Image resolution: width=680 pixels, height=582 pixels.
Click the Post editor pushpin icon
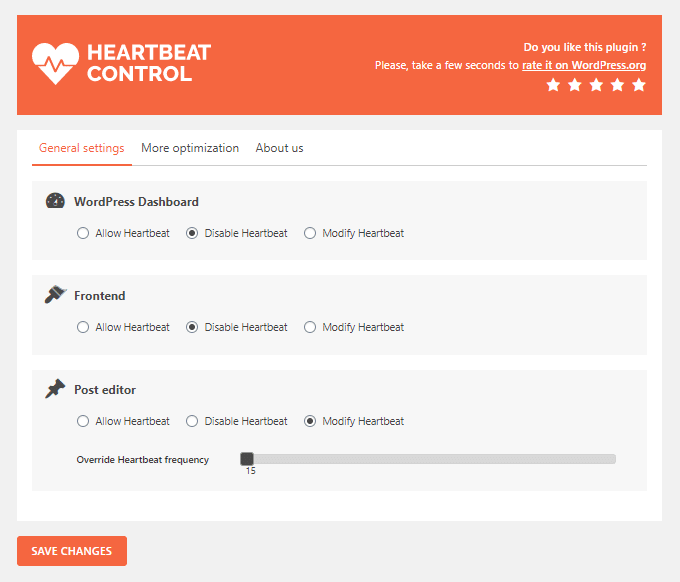(x=55, y=389)
